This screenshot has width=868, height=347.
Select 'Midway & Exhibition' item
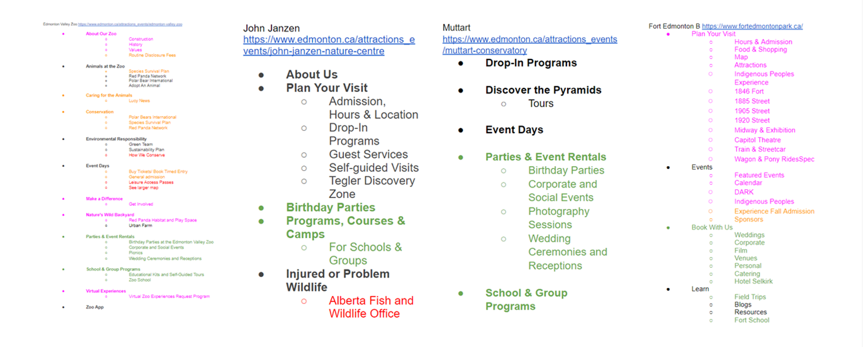click(x=764, y=130)
